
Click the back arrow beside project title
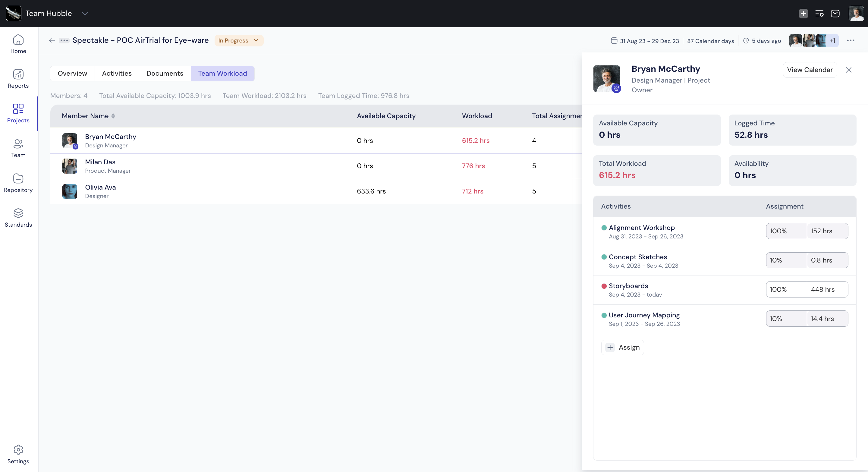coord(52,40)
